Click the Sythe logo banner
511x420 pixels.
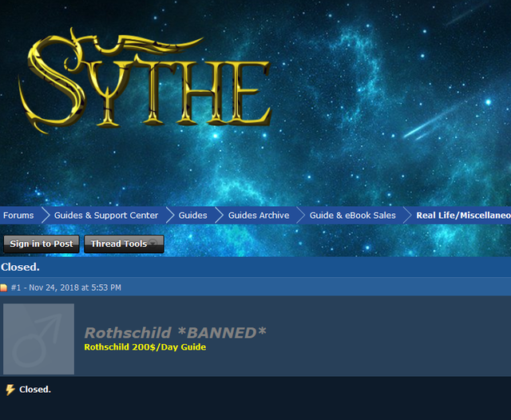(145, 81)
